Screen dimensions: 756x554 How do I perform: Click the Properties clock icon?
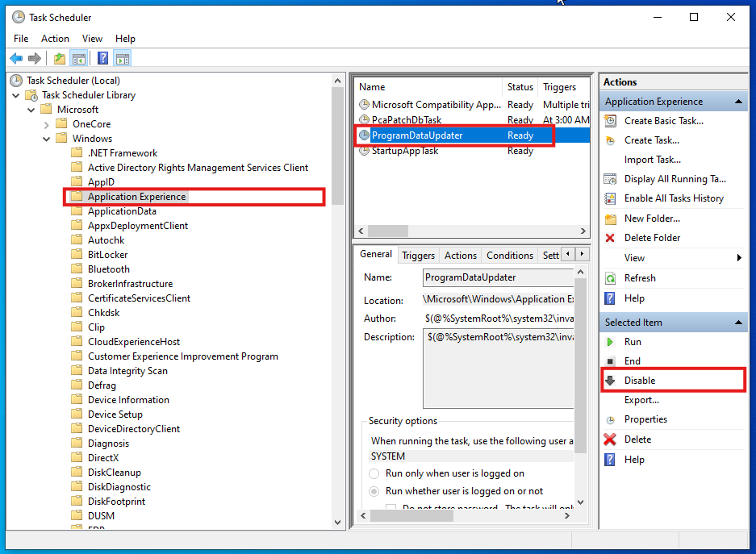(611, 420)
